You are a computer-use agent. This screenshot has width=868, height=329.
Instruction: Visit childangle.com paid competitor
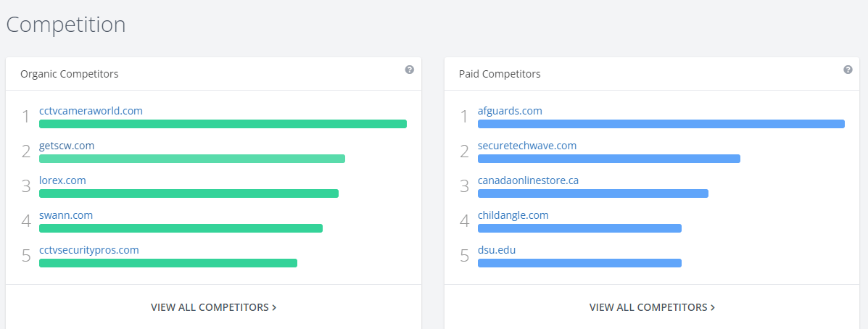point(513,215)
